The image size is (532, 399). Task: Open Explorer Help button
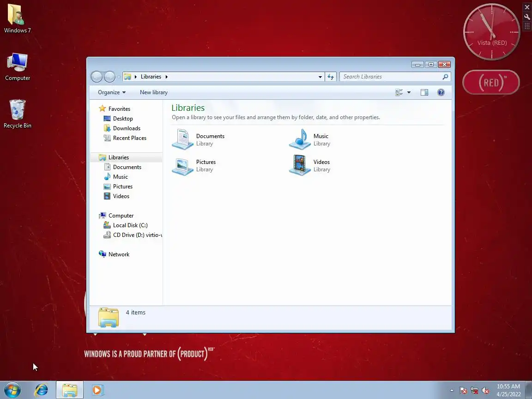(x=441, y=92)
